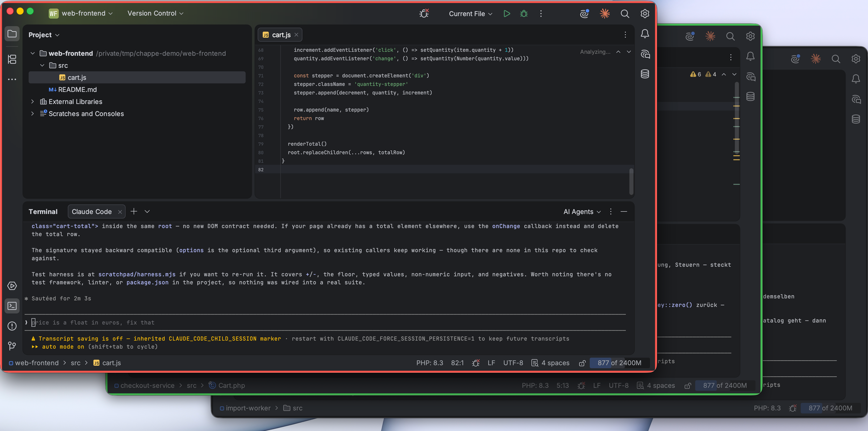Image resolution: width=868 pixels, height=431 pixels.
Task: Click import-worker breadcrumb in back window
Action: tap(245, 408)
